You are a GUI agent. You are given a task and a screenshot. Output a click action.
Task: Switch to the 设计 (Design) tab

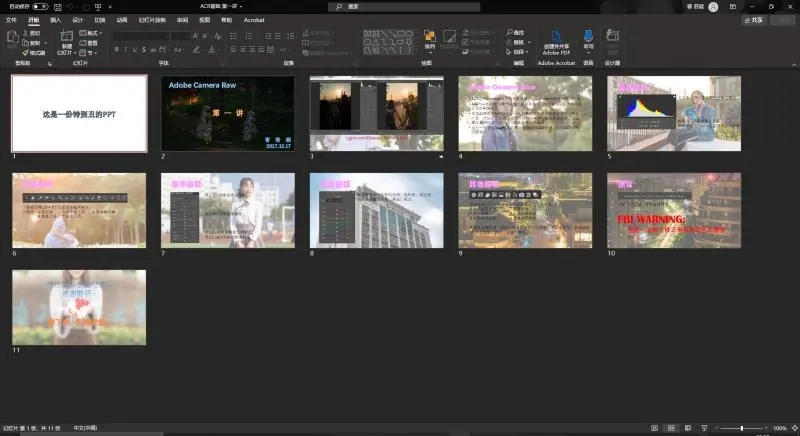[78, 20]
